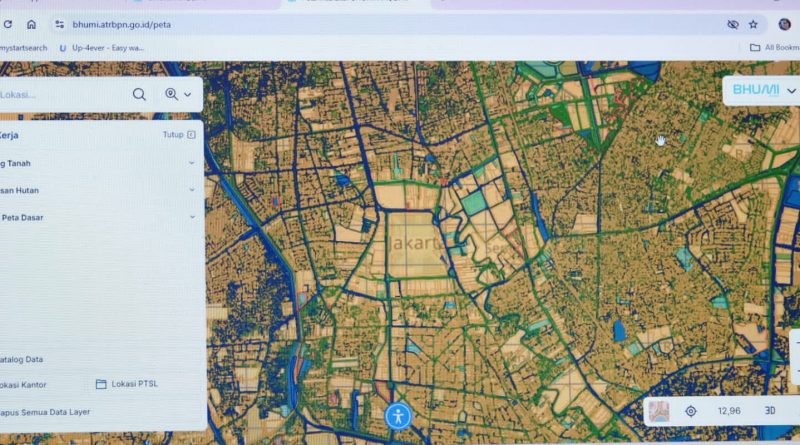Click the search magnifier icon
Screen dimensions: 800x445
click(139, 95)
